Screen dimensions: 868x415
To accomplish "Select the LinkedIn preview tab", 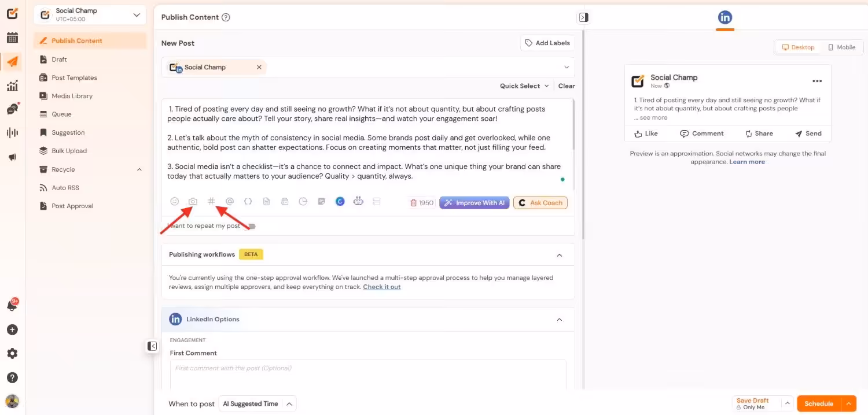I will tap(724, 18).
